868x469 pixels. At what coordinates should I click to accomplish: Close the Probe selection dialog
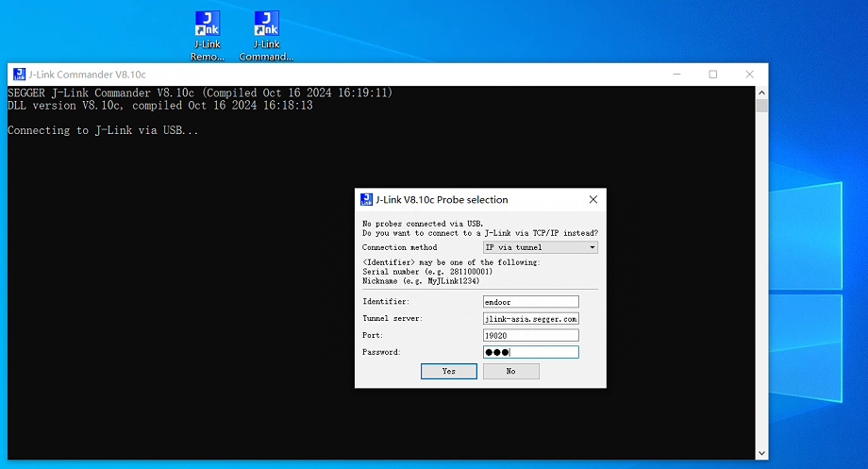click(x=593, y=199)
